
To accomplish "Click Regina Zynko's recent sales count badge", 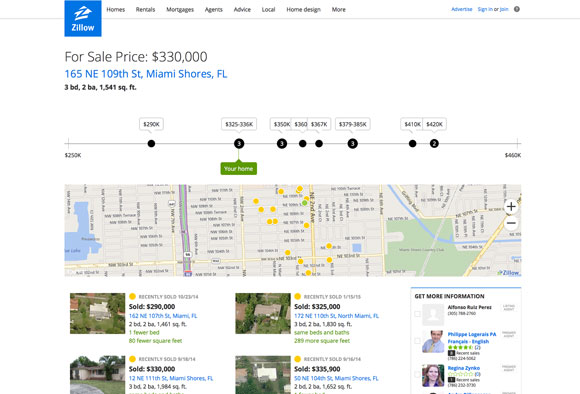I will [451, 380].
